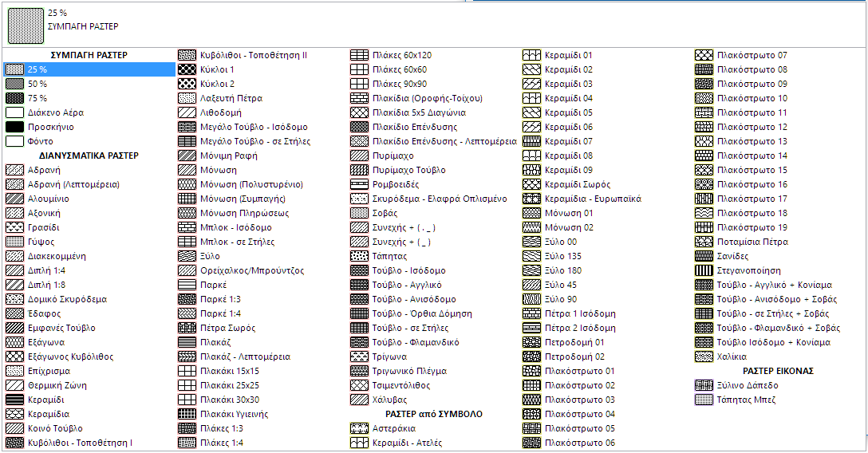This screenshot has height=453, width=868.
Task: Choose Μεγάλο Τούβλο - Ισόδομο fill
Action: point(254,128)
